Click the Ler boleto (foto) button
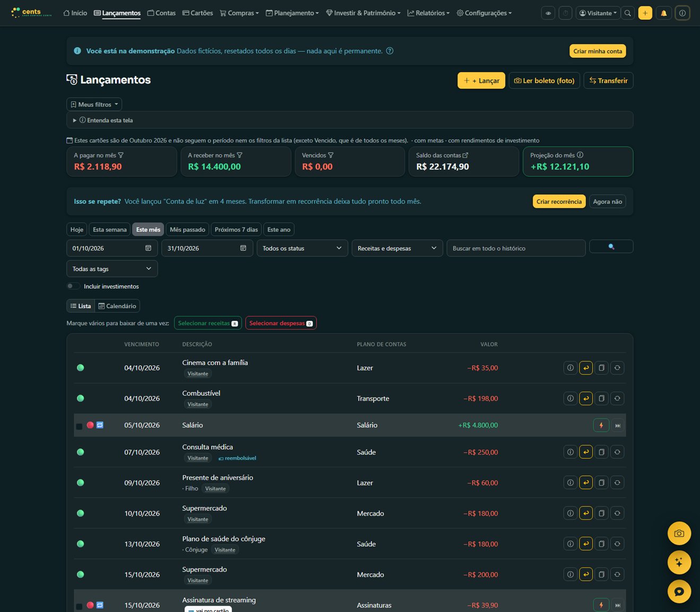The height and width of the screenshot is (612, 700). [544, 81]
